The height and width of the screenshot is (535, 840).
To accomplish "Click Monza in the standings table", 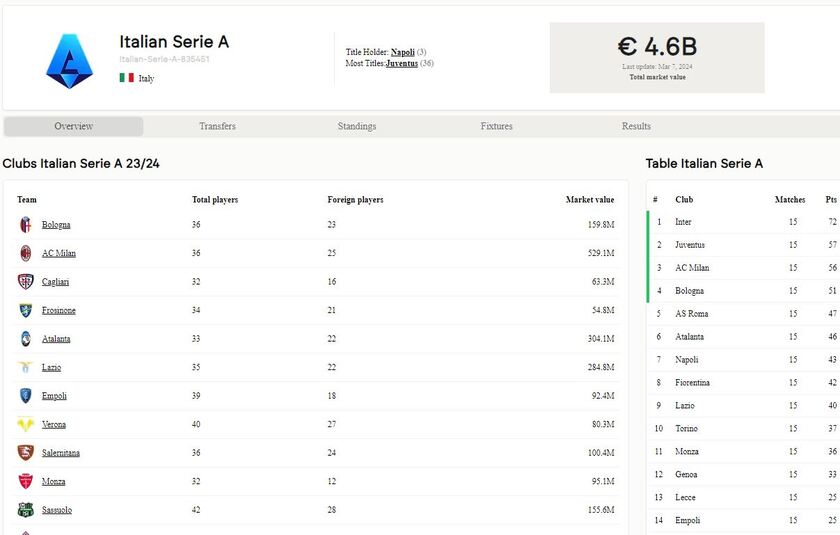I will [687, 451].
